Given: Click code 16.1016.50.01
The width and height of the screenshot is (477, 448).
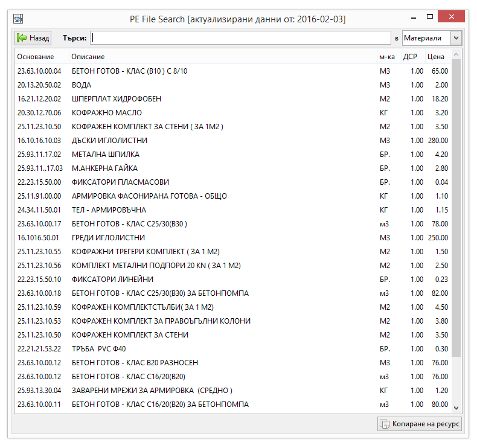Looking at the screenshot, I should (x=38, y=238).
